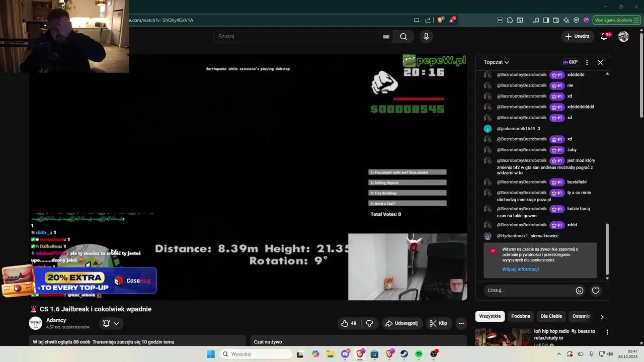
Task: Expand the Topczat chat mode dropdown
Action: (497, 62)
